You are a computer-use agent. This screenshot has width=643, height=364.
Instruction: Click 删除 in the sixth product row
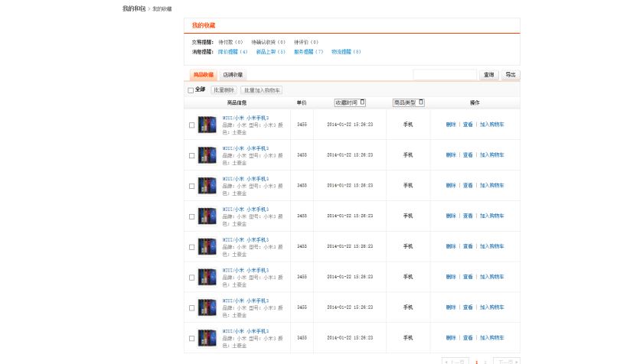[x=451, y=277]
